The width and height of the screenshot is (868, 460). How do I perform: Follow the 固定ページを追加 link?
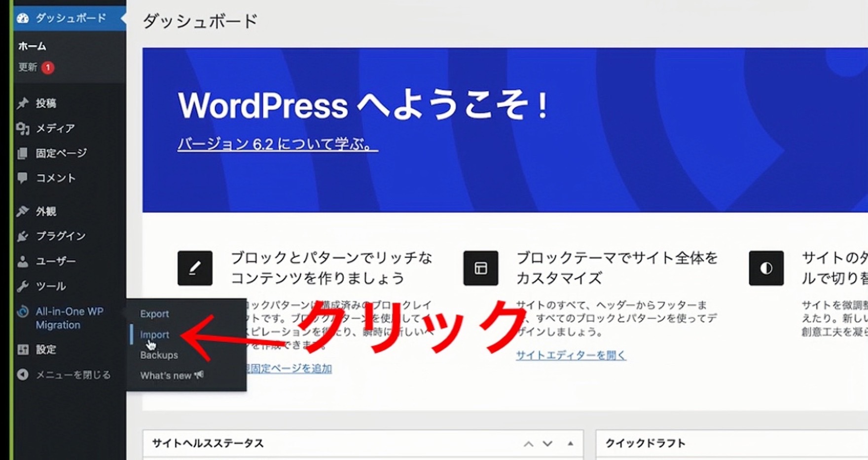(x=289, y=368)
